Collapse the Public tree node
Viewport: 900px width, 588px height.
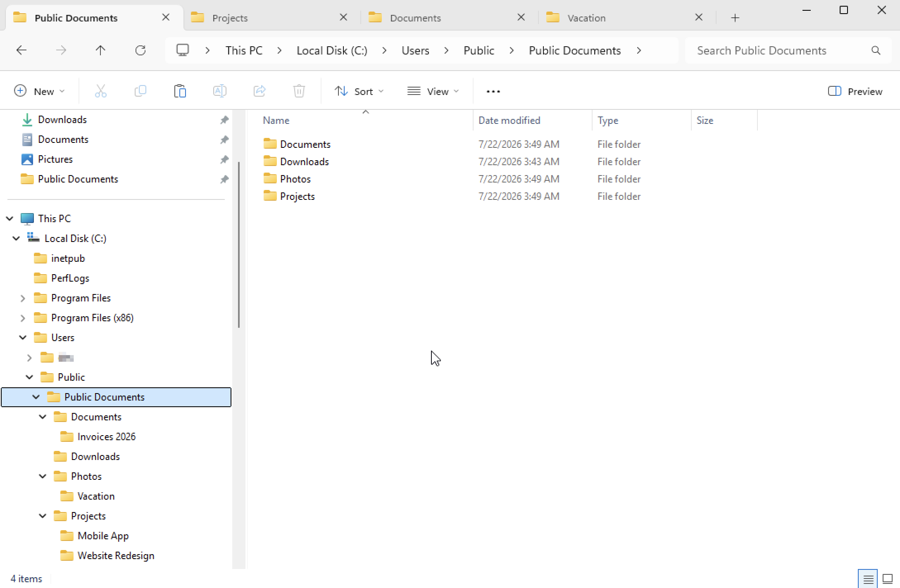(29, 377)
